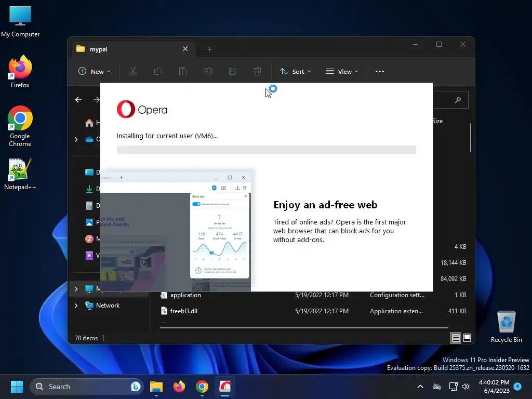The height and width of the screenshot is (399, 532).
Task: Open the See more ellipsis in Explorer toolbar
Action: (x=380, y=72)
